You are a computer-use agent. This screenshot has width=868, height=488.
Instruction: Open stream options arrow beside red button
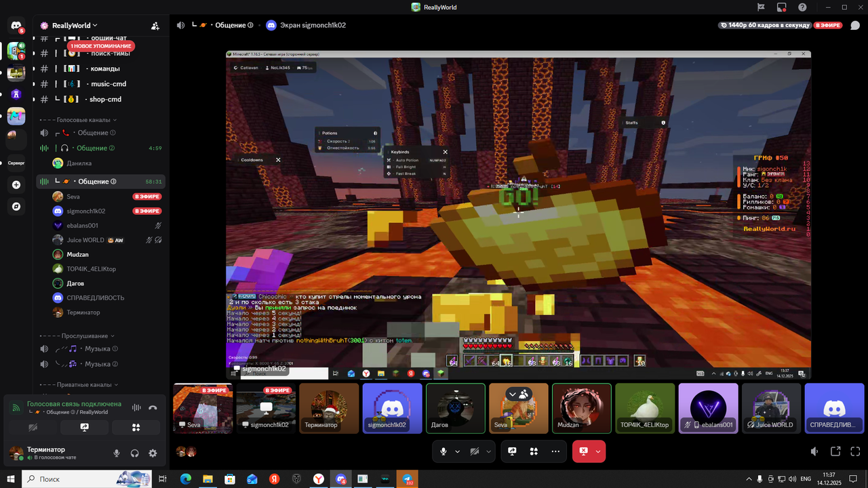pyautogui.click(x=598, y=451)
